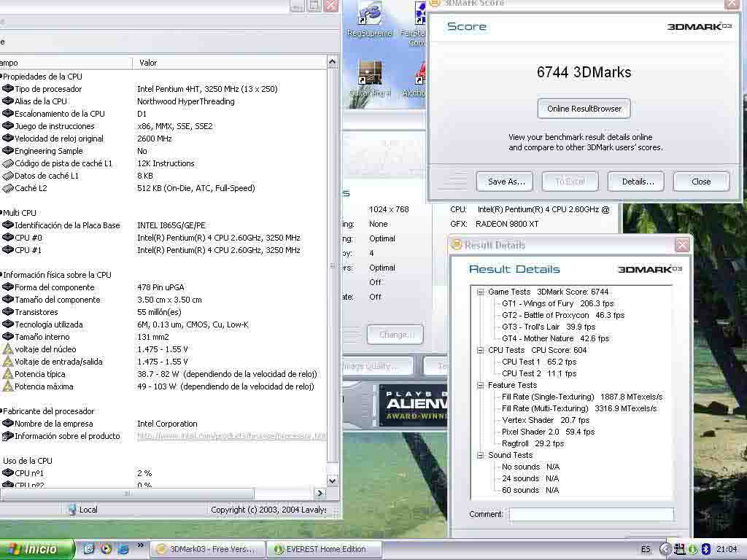Collapse the Feature Tests tree node
Viewport: 747px width, 560px height.
click(x=481, y=385)
